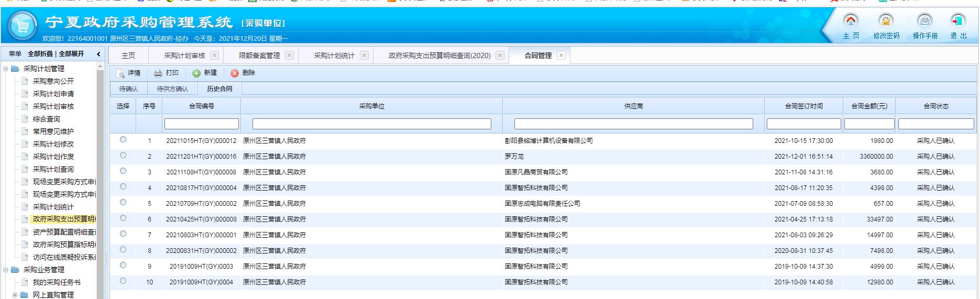Select radio for contract 20210425HT(GY)000008
This screenshot has width=980, height=299.
[123, 218]
